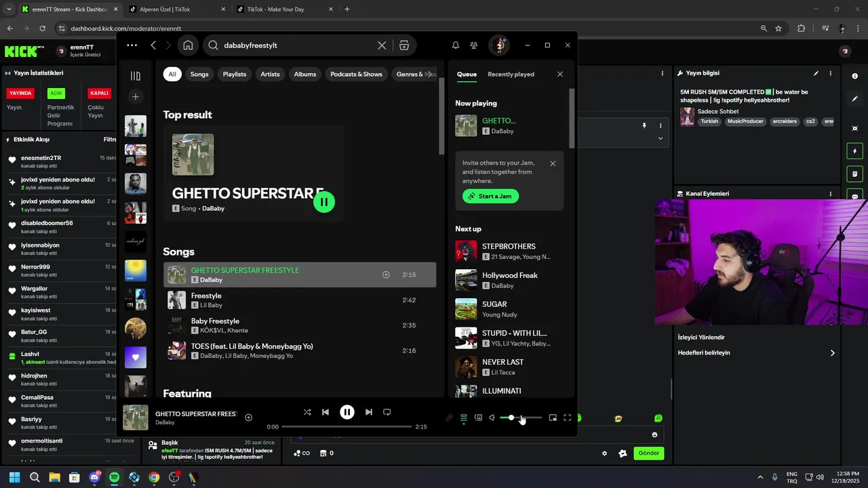This screenshot has height=488, width=868.
Task: Dismiss the Jam invite card
Action: [x=553, y=163]
